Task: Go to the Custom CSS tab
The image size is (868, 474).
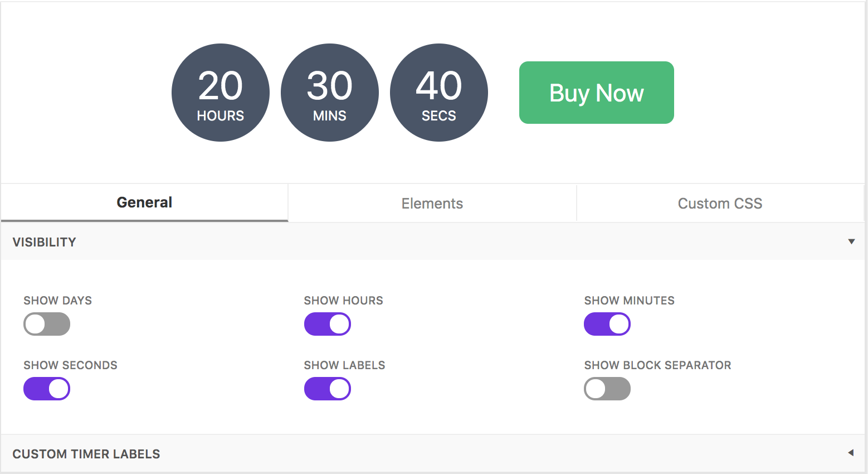Action: tap(720, 204)
